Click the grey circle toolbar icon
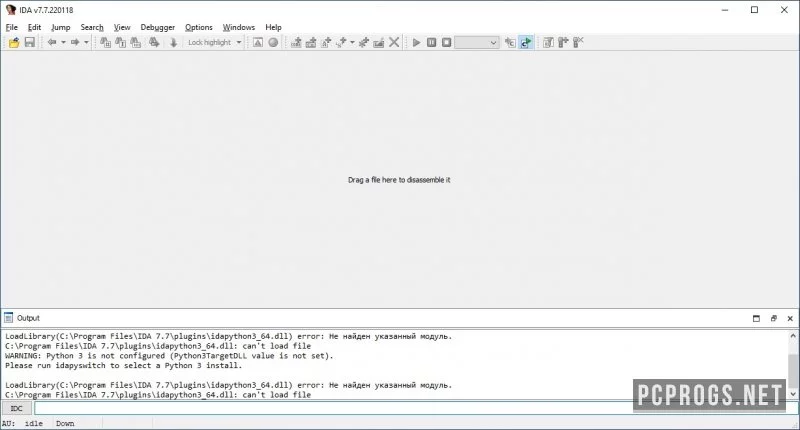The image size is (800, 430). (x=273, y=42)
